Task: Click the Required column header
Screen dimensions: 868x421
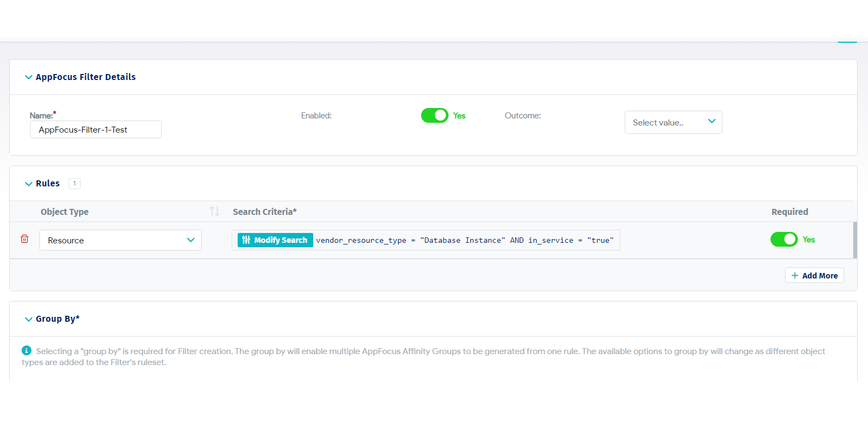Action: pyautogui.click(x=789, y=212)
